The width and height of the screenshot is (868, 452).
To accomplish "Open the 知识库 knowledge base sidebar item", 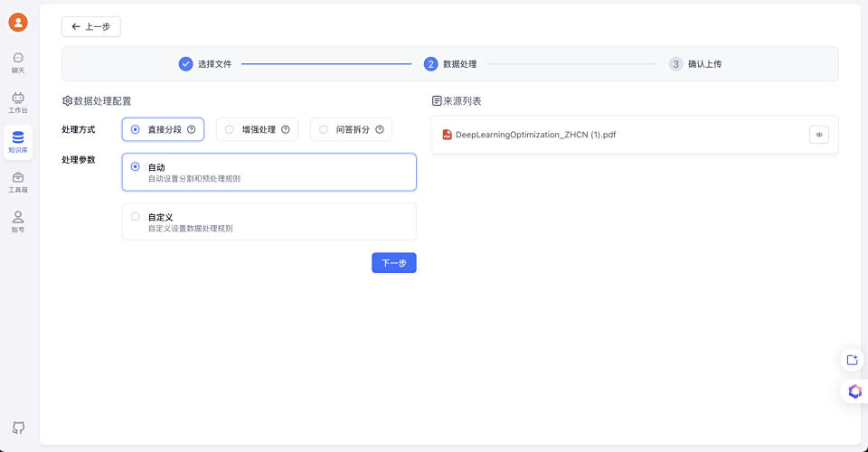I will click(18, 142).
